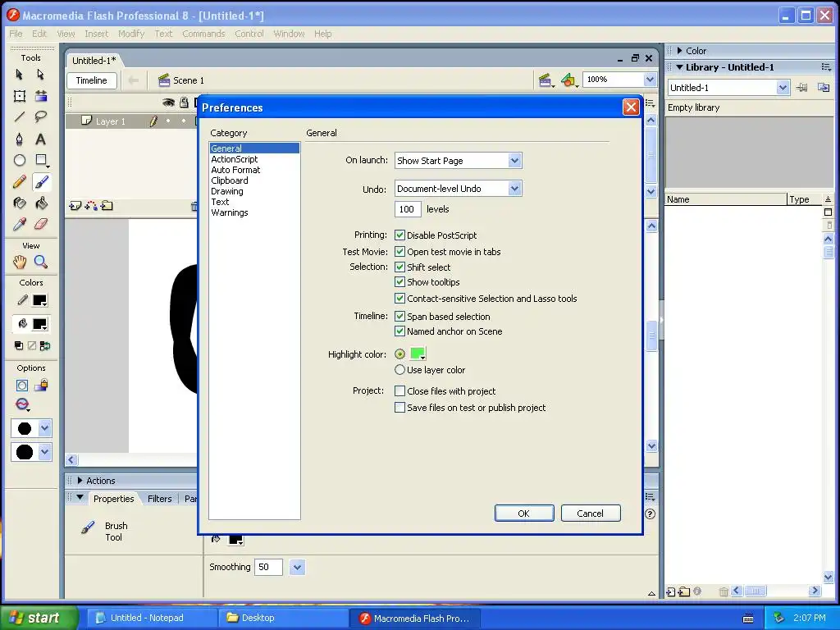Toggle Show tooltips checkbox
The width and height of the screenshot is (840, 630).
point(399,282)
